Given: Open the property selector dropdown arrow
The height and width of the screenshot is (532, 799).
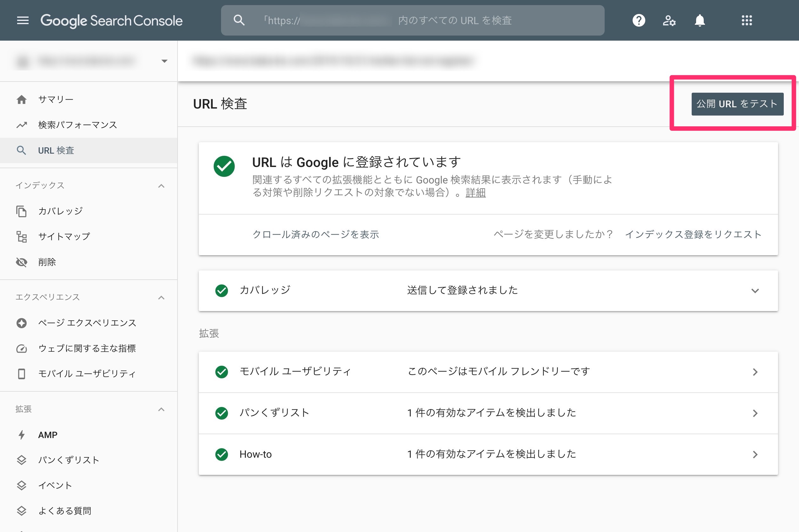Looking at the screenshot, I should (x=164, y=61).
